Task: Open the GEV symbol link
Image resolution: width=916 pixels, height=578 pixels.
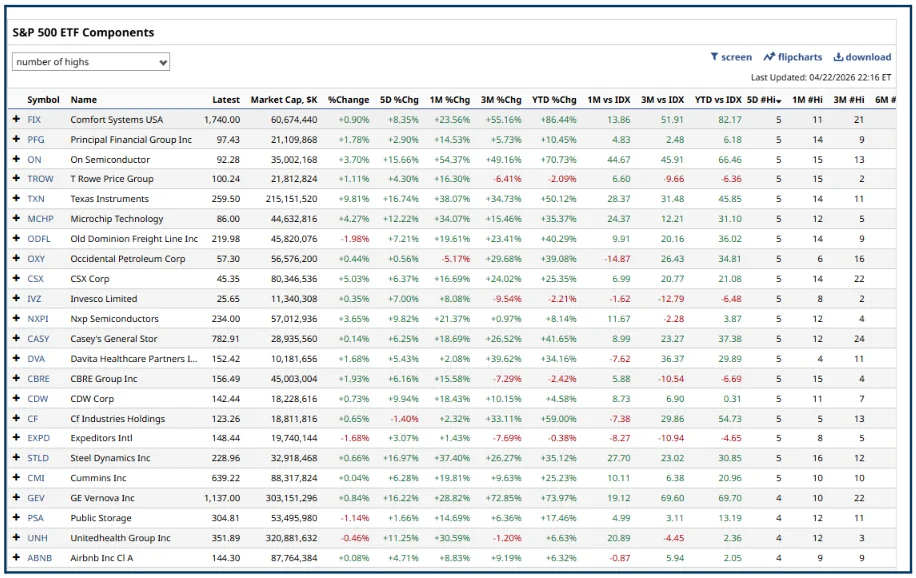Action: coord(36,498)
